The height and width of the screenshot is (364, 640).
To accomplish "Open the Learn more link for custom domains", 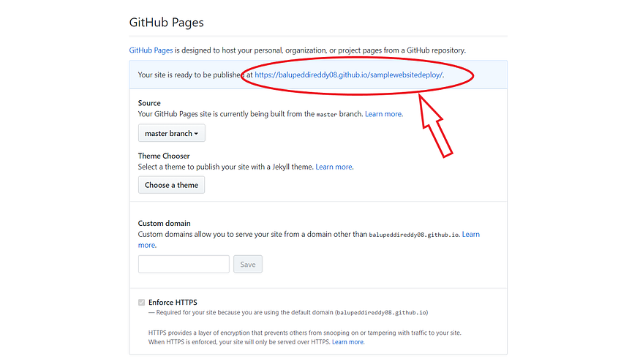I will pyautogui.click(x=470, y=234).
